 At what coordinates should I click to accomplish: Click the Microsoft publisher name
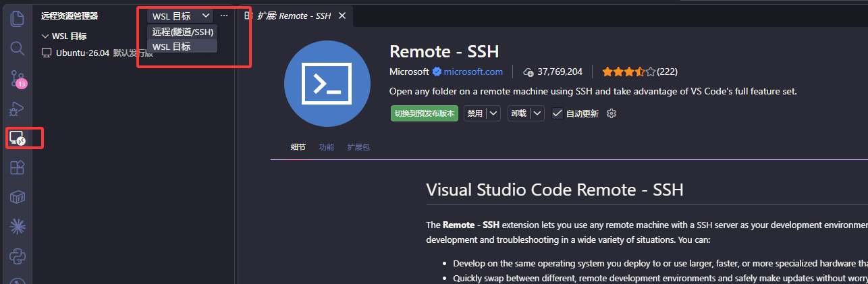tap(409, 72)
